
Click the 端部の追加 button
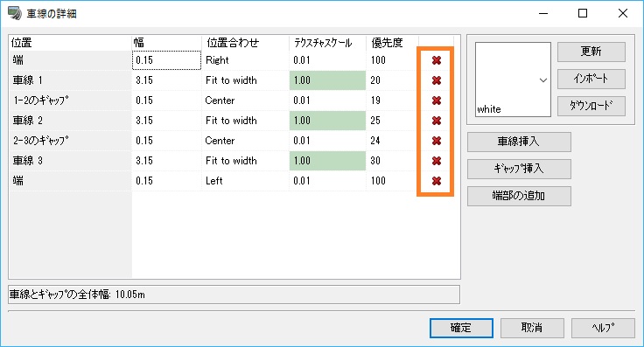tap(519, 196)
